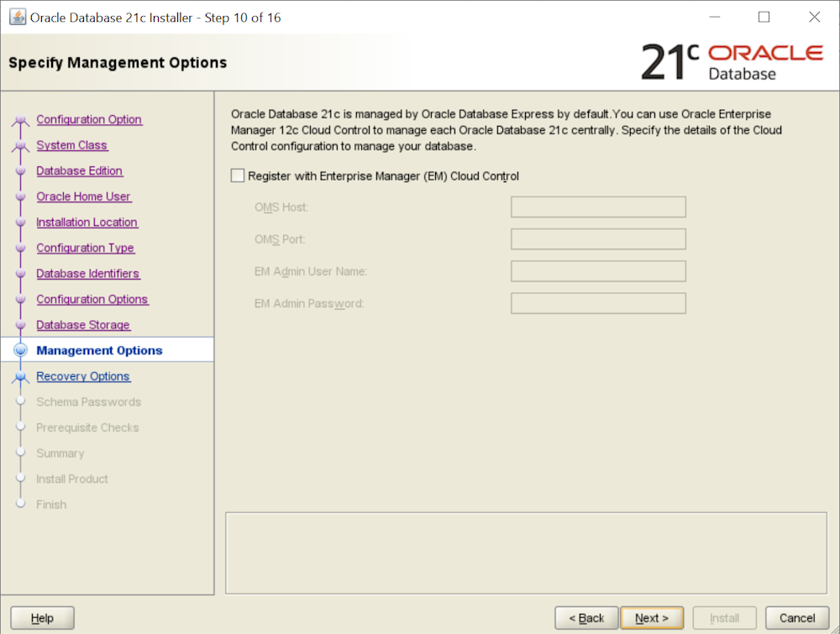Click the Oracle 21c Database logo

pos(732,62)
